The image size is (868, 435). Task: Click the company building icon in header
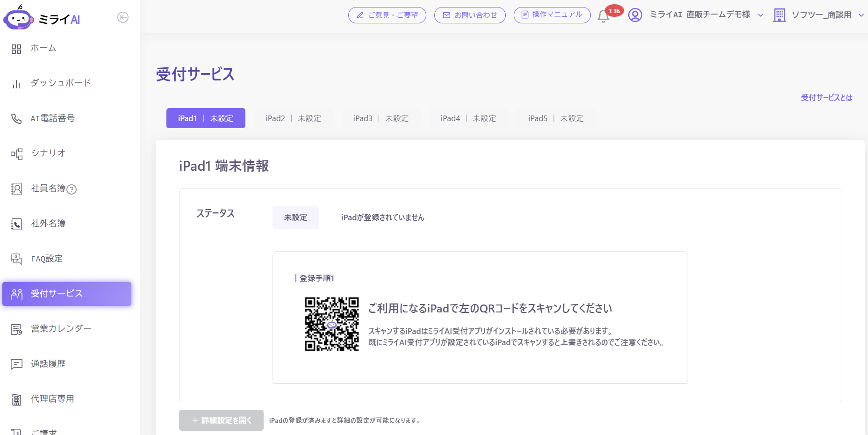click(779, 15)
